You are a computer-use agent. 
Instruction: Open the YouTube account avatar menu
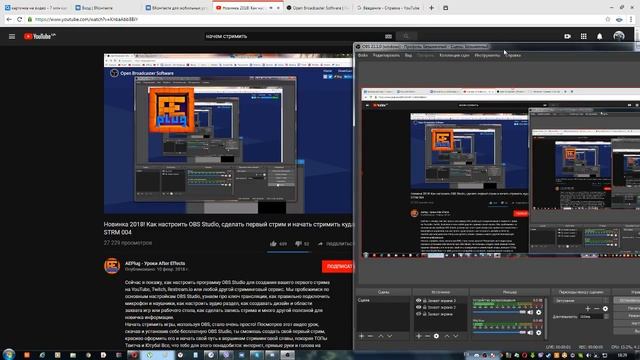click(x=619, y=36)
